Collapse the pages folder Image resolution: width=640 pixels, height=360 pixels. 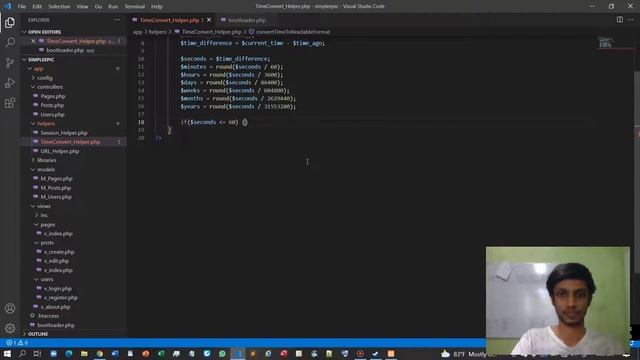point(36,224)
